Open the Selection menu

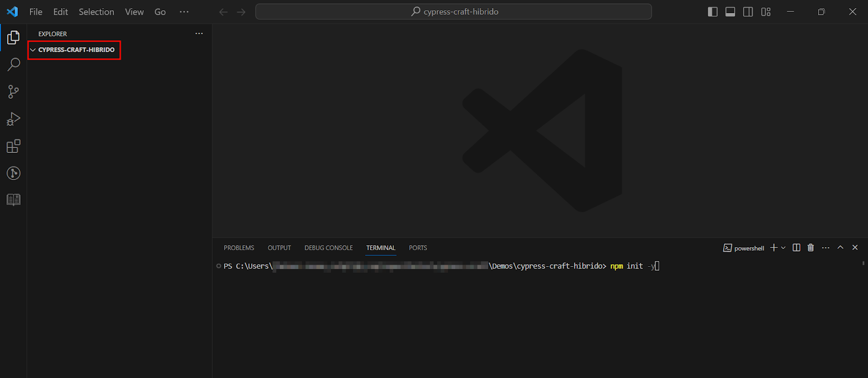(97, 11)
